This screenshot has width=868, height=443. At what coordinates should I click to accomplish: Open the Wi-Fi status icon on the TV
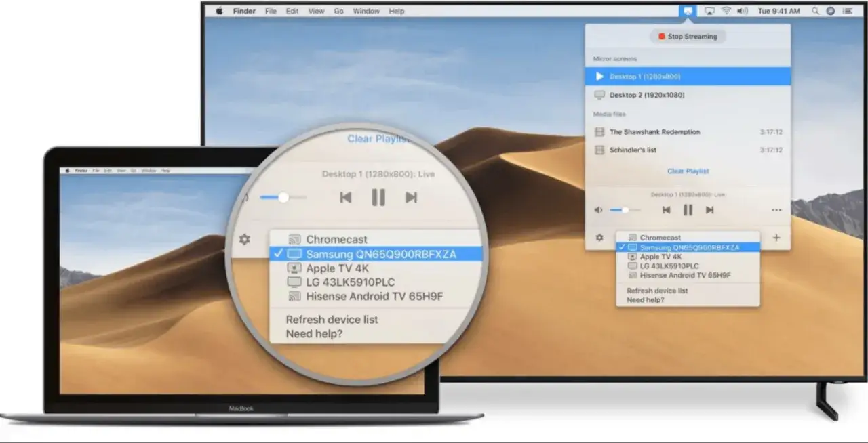pyautogui.click(x=726, y=11)
